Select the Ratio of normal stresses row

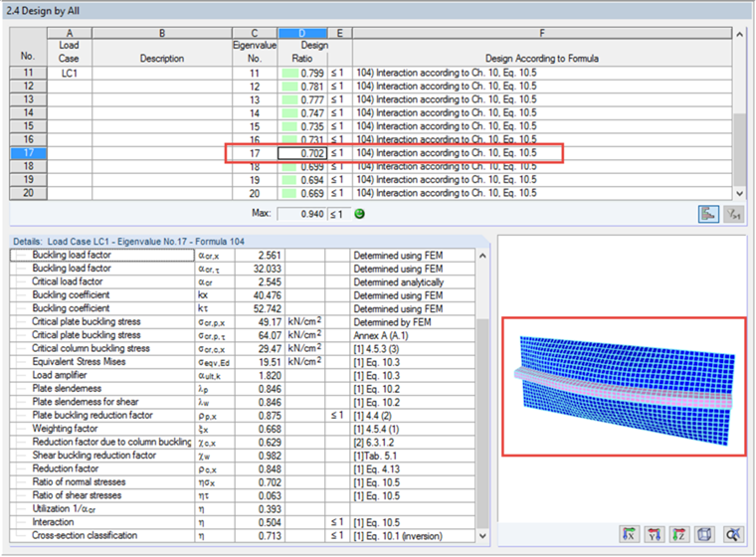(x=243, y=481)
